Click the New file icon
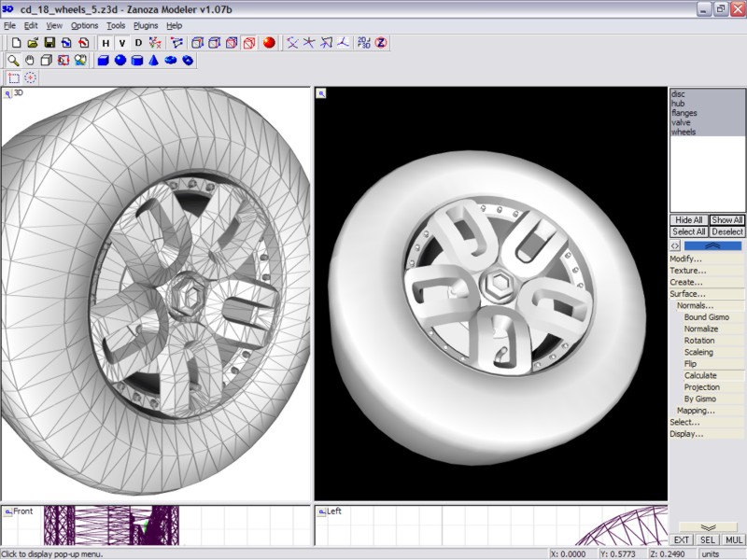Image resolution: width=747 pixels, height=560 pixels. click(16, 43)
